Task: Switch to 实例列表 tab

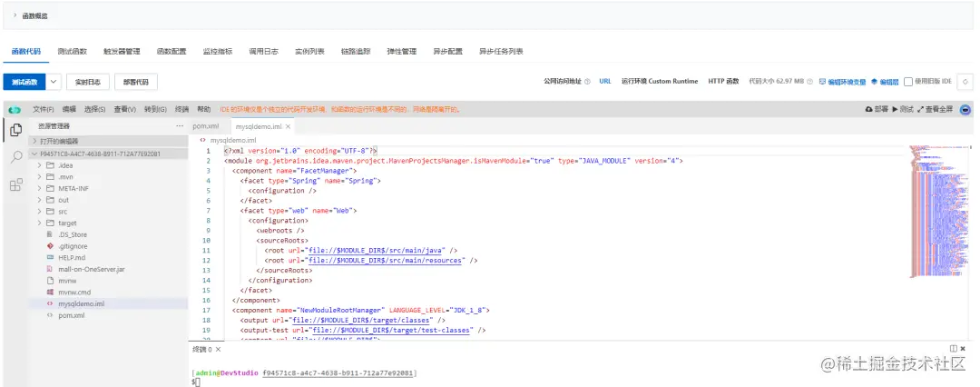Action: click(309, 52)
